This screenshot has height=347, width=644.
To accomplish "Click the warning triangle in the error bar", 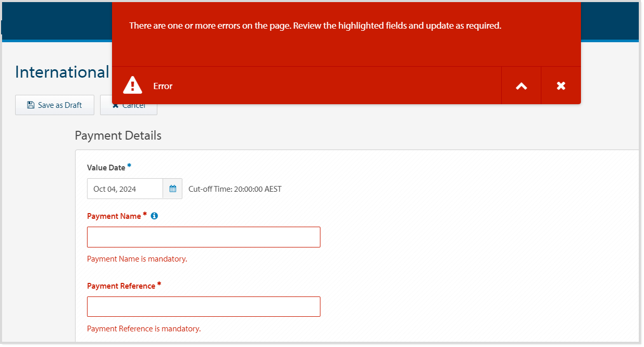I will [x=132, y=85].
